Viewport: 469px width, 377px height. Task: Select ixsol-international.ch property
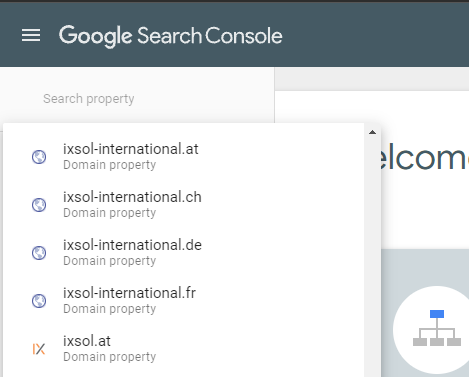coord(183,205)
